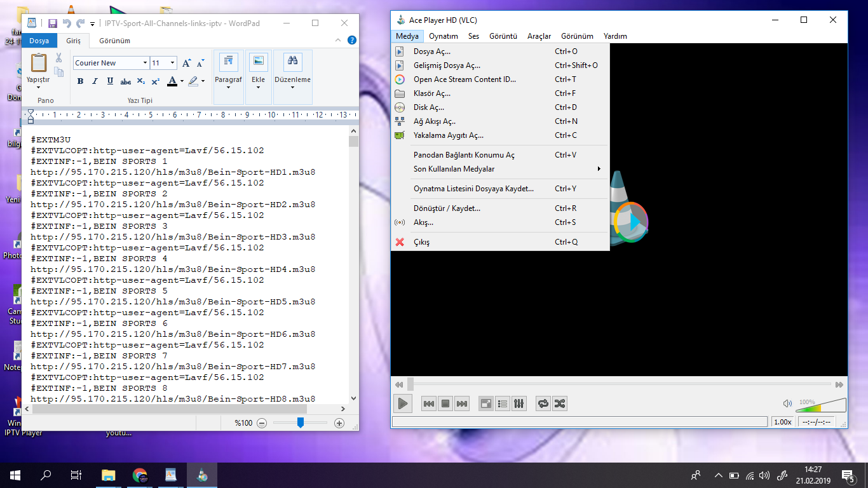The height and width of the screenshot is (488, 868).
Task: Click the A text color button in WordPad
Action: tap(172, 81)
